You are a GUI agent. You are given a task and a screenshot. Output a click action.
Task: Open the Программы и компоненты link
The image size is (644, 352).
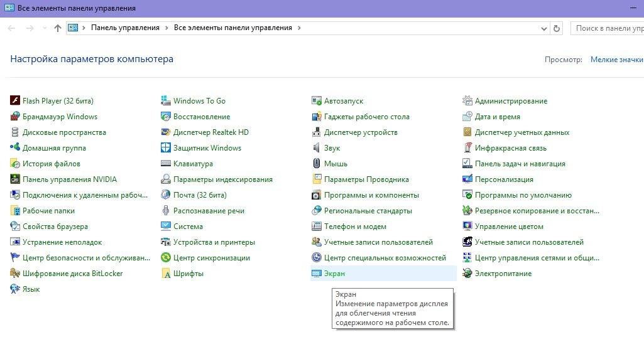tap(371, 195)
